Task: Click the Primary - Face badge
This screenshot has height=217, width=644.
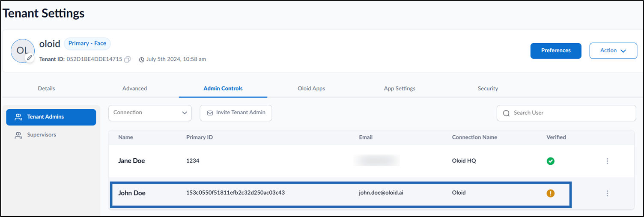Action: pyautogui.click(x=87, y=44)
